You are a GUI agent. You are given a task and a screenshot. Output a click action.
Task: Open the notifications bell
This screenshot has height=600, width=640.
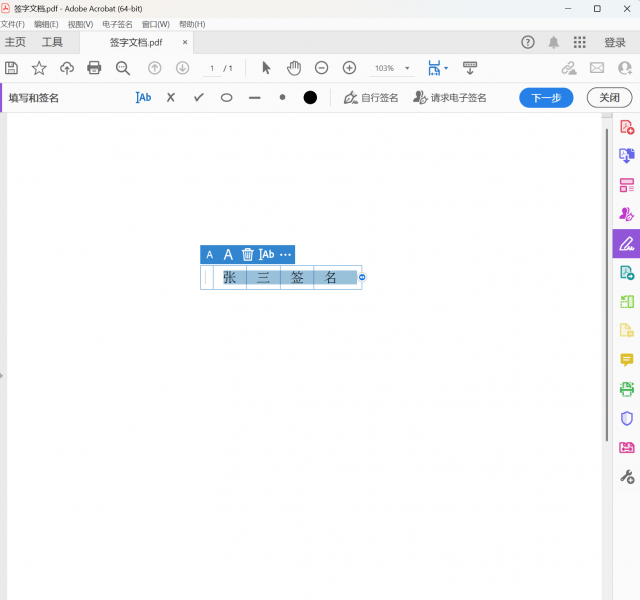(x=554, y=42)
